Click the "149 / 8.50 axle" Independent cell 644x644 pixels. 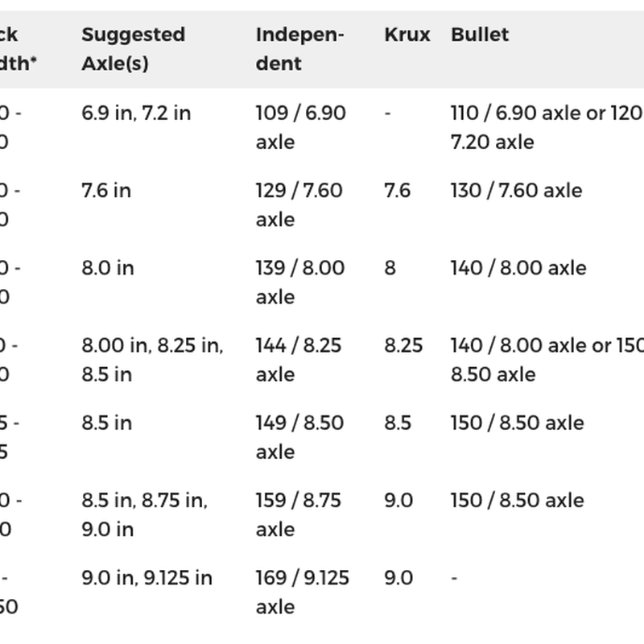(x=299, y=436)
